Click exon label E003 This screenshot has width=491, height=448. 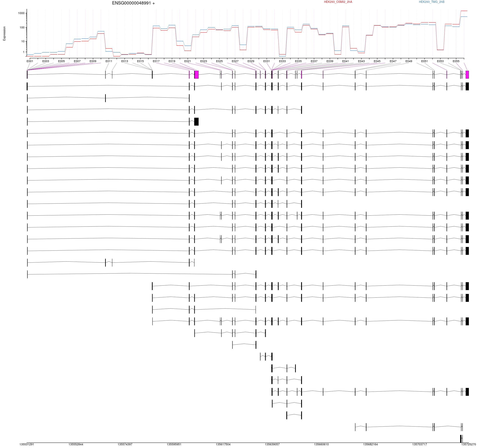click(x=46, y=61)
